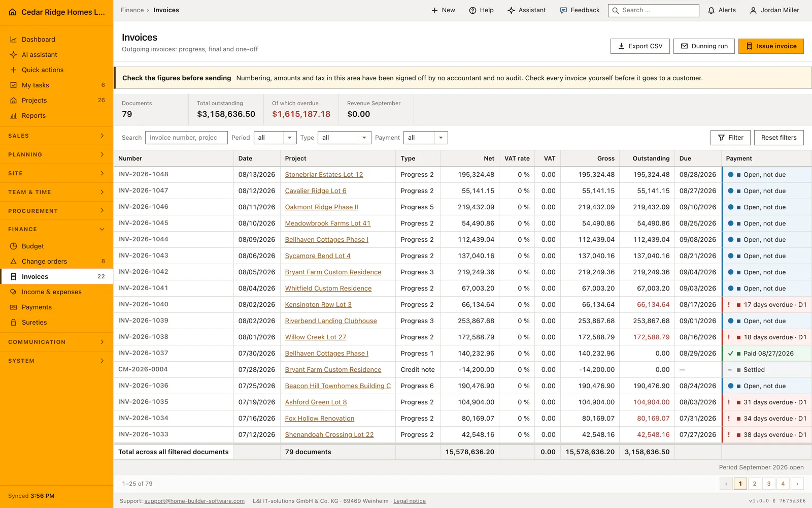Image resolution: width=812 pixels, height=508 pixels.
Task: Click the Issue invoice button
Action: (x=771, y=46)
